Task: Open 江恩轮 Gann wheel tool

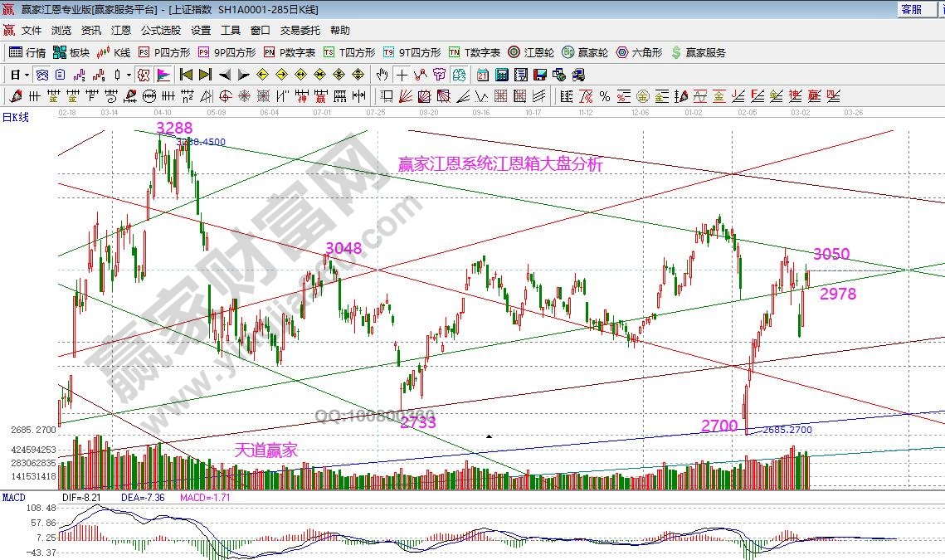Action: coord(531,52)
